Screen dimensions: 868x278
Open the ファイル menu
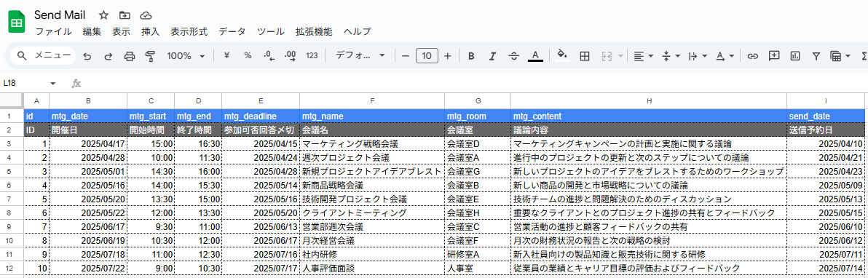53,31
